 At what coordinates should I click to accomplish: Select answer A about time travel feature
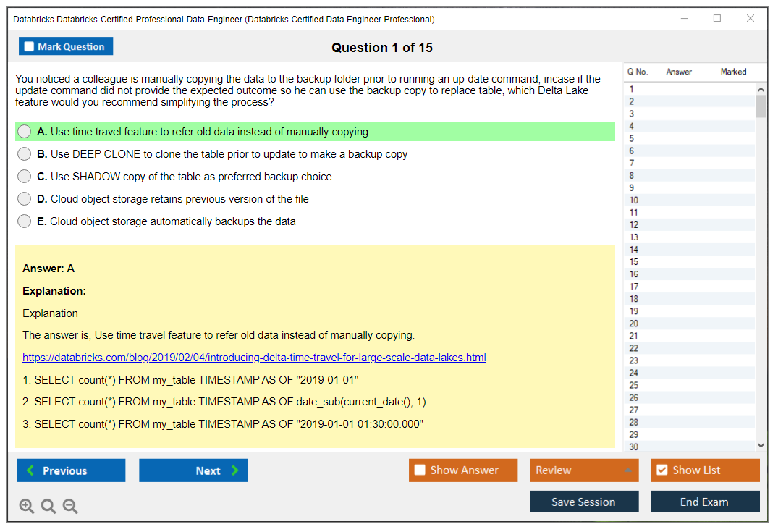25,132
